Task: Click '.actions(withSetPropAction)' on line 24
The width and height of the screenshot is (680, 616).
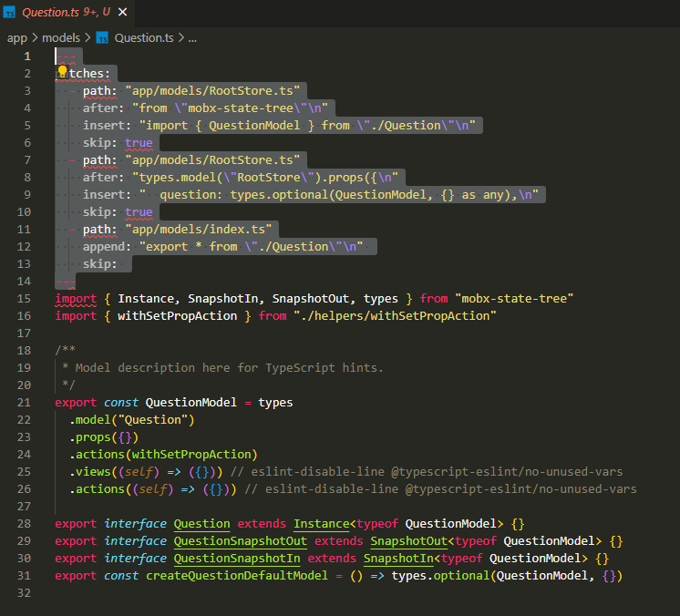Action: tap(163, 455)
